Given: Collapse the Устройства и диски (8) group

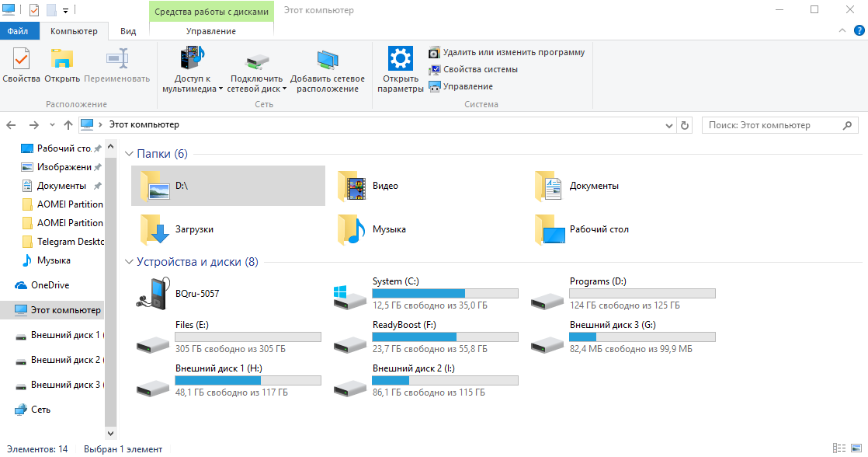Looking at the screenshot, I should [x=129, y=263].
